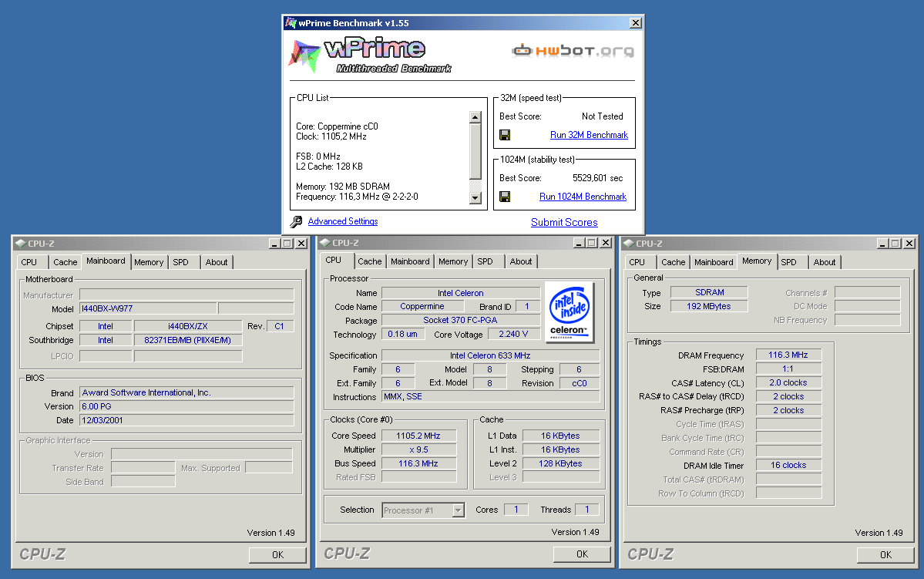
Task: Click the save icon for 1024M stability test
Action: (505, 197)
